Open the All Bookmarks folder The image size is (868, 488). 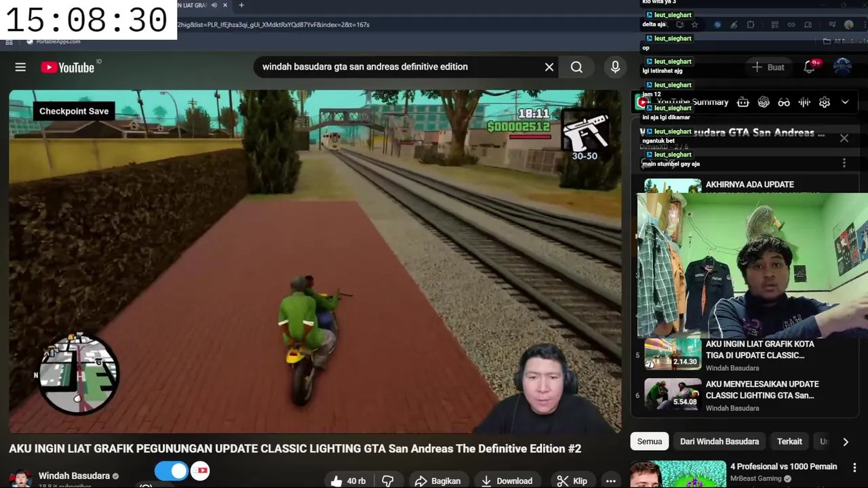coord(844,41)
